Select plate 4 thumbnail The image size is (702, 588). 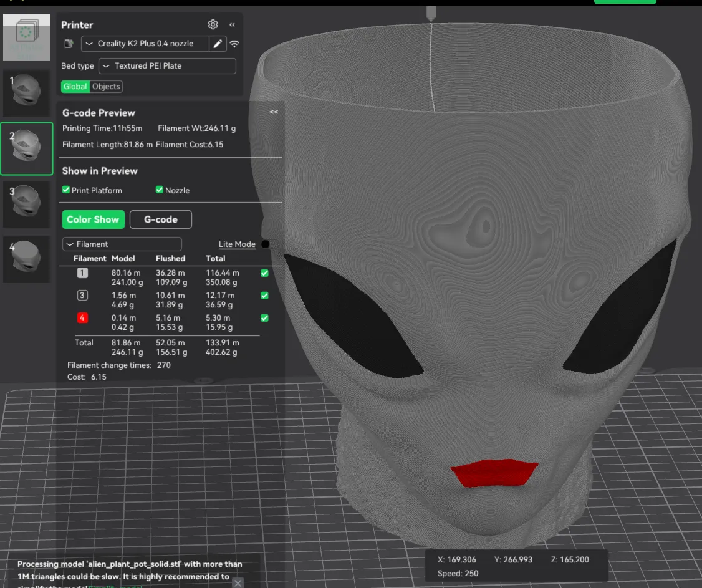tap(26, 260)
